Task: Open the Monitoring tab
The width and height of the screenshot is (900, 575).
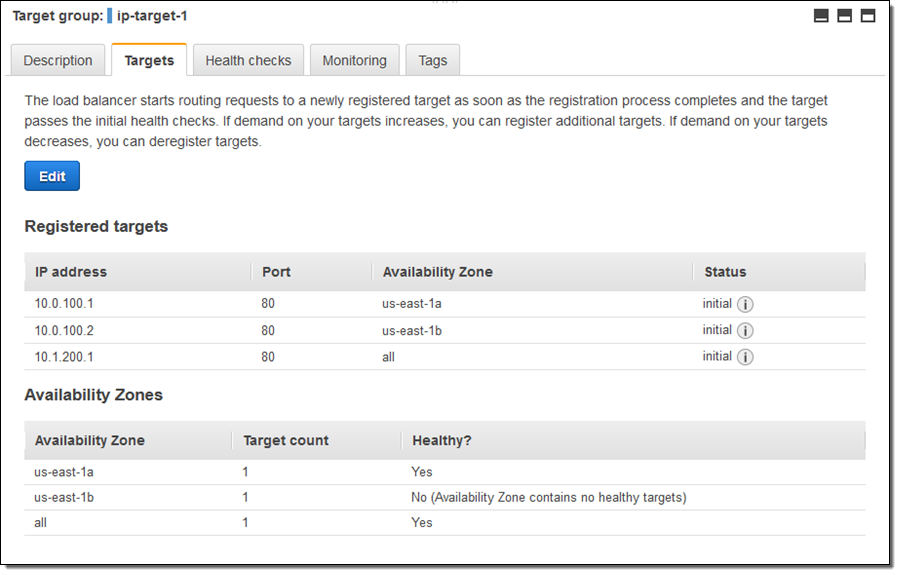Action: [354, 61]
